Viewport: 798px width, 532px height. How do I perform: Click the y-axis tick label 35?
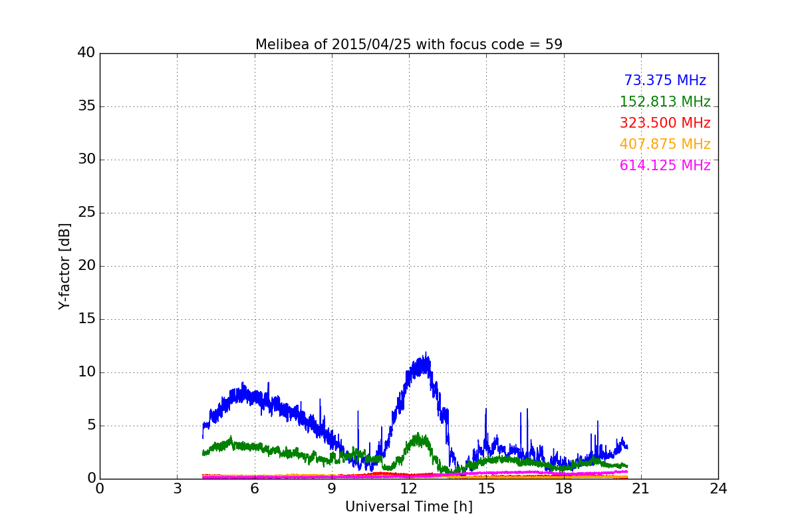86,106
